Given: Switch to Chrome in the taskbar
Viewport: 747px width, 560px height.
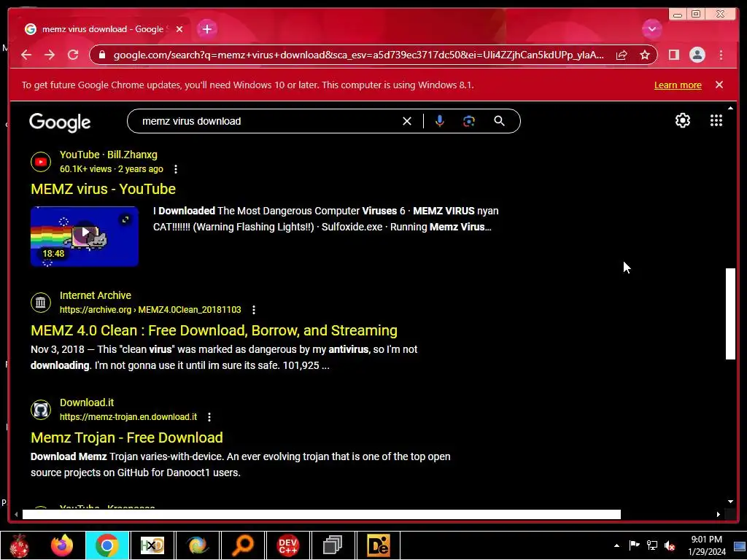Looking at the screenshot, I should 107,545.
